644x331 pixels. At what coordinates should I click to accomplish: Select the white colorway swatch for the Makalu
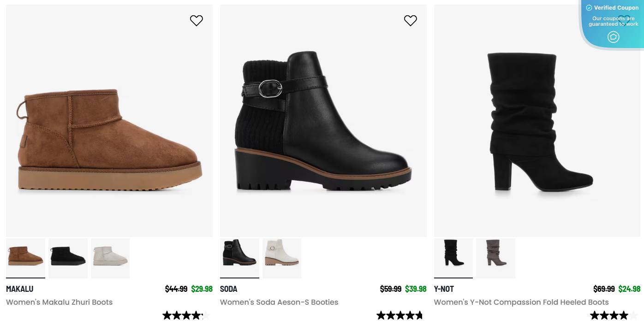coord(110,258)
